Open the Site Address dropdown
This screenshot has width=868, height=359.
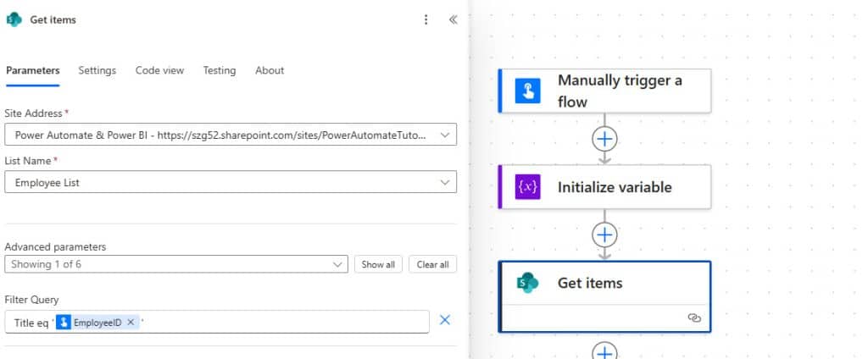coord(231,135)
